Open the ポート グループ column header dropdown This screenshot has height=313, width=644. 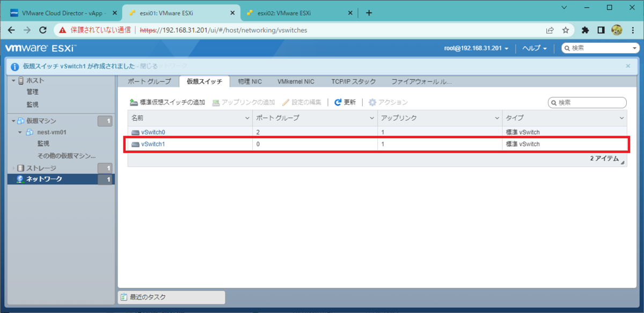tap(372, 118)
